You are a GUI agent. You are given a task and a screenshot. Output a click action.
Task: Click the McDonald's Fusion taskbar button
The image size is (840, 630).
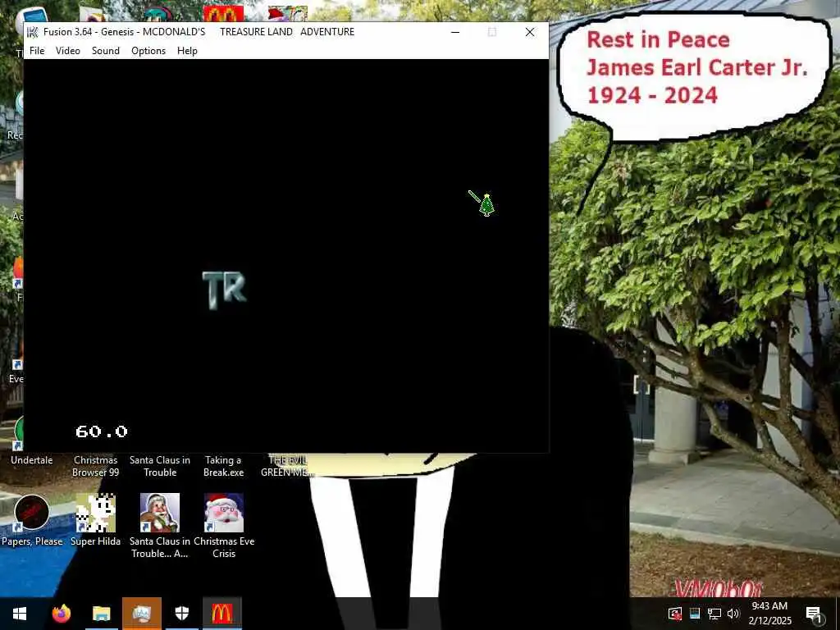pos(222,614)
